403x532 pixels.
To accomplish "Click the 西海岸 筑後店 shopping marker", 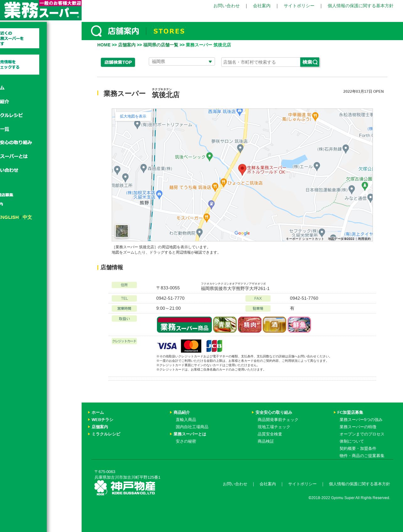I will [239, 112].
